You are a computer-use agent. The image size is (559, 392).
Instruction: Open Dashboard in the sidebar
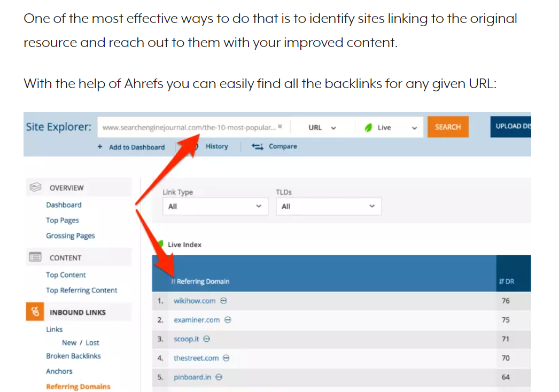coord(64,205)
